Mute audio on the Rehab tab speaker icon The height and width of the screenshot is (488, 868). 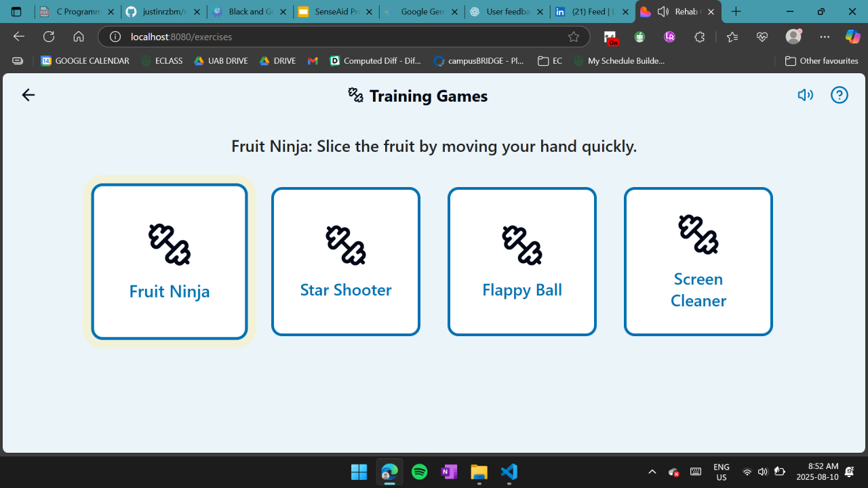coord(663,12)
